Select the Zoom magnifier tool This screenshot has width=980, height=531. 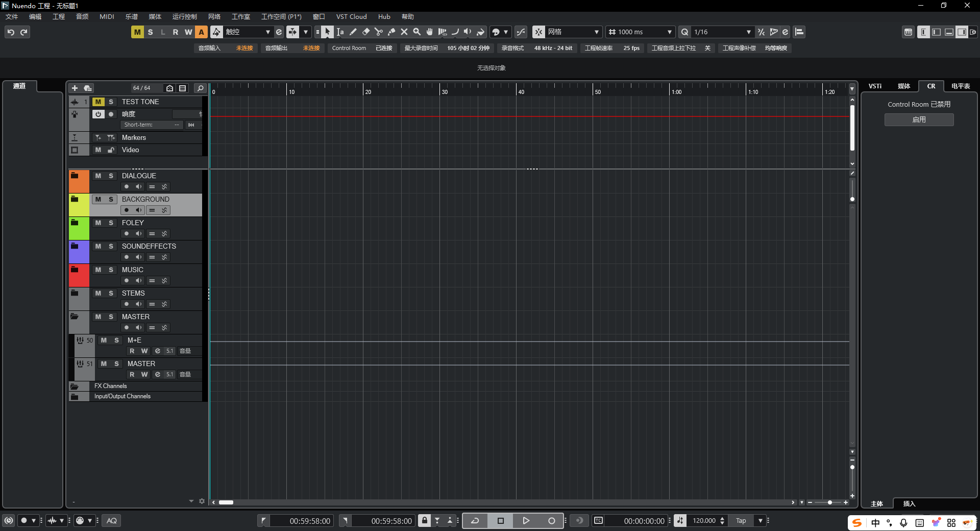point(417,32)
